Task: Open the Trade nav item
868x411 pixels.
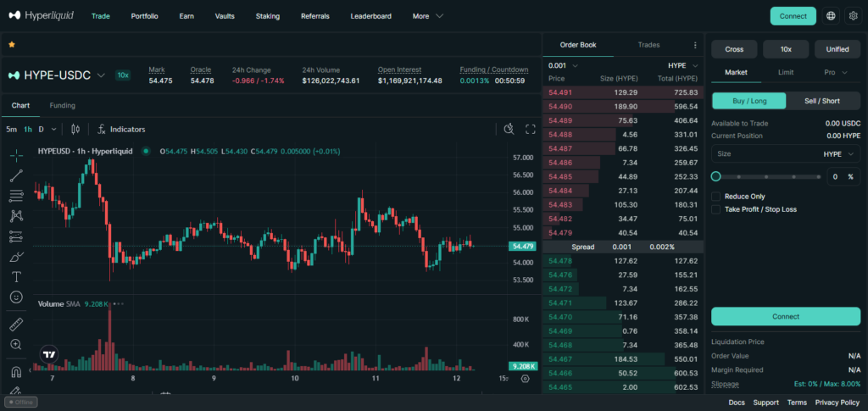Action: coord(101,16)
